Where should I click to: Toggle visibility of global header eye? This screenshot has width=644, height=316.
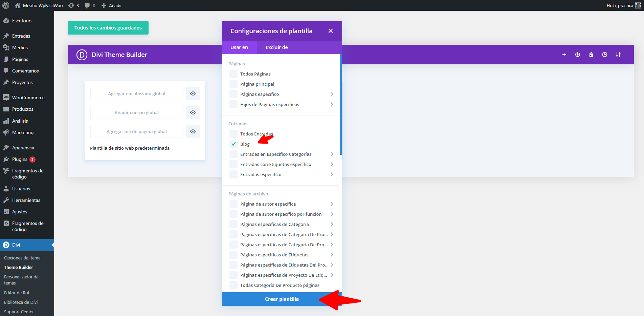(x=193, y=93)
